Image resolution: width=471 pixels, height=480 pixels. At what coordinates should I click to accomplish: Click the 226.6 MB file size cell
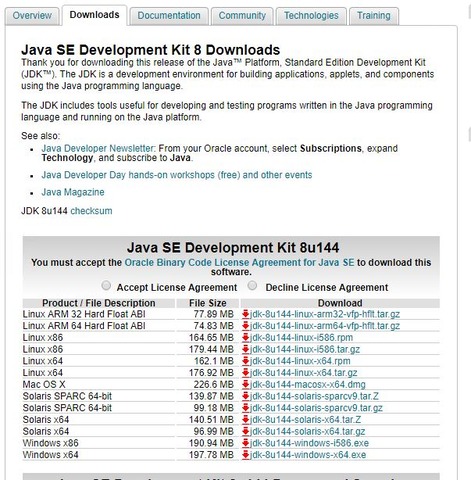pyautogui.click(x=214, y=384)
